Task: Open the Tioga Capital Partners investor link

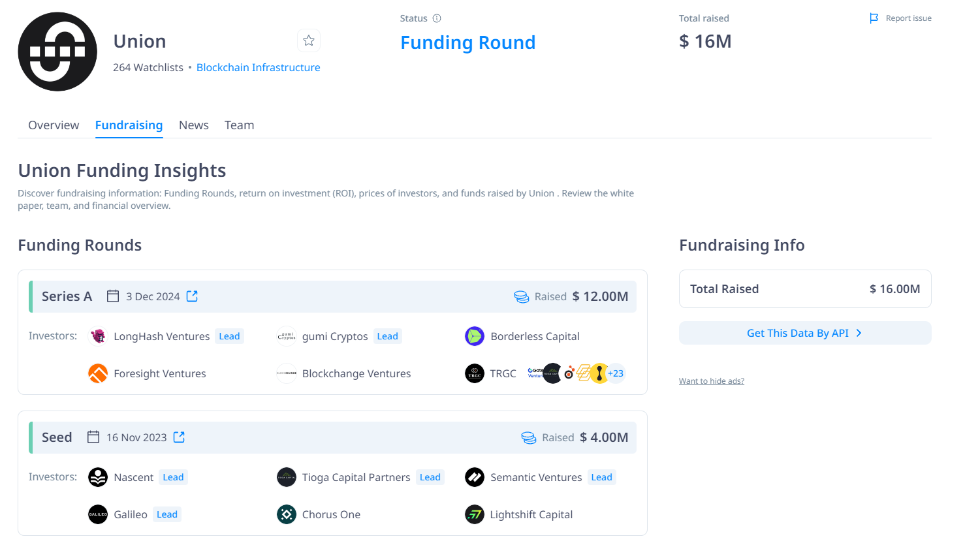Action: pos(356,477)
